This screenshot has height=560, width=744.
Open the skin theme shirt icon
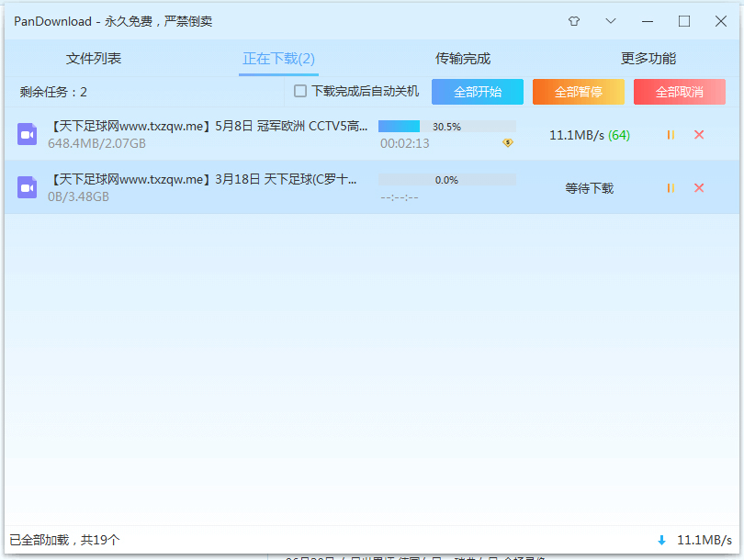574,21
